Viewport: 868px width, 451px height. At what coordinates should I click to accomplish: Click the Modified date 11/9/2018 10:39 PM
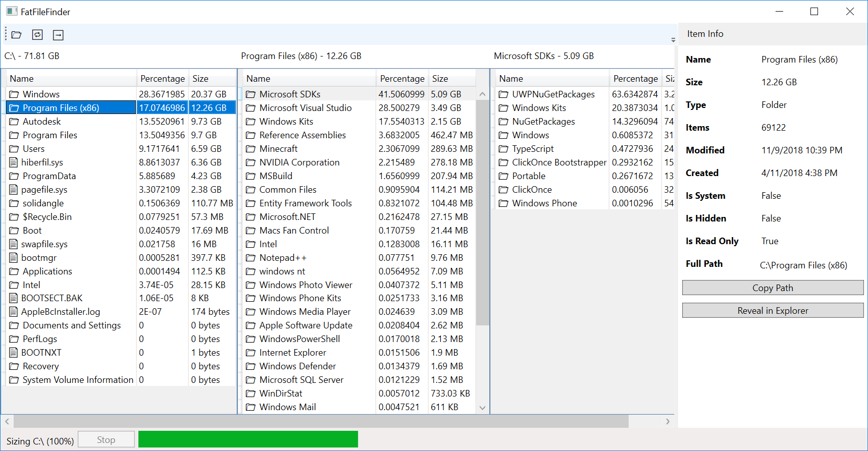[x=802, y=150]
